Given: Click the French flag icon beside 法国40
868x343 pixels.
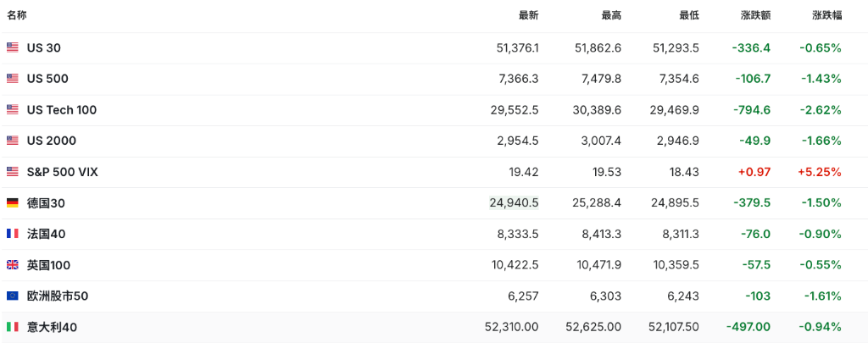Looking at the screenshot, I should click(x=12, y=234).
